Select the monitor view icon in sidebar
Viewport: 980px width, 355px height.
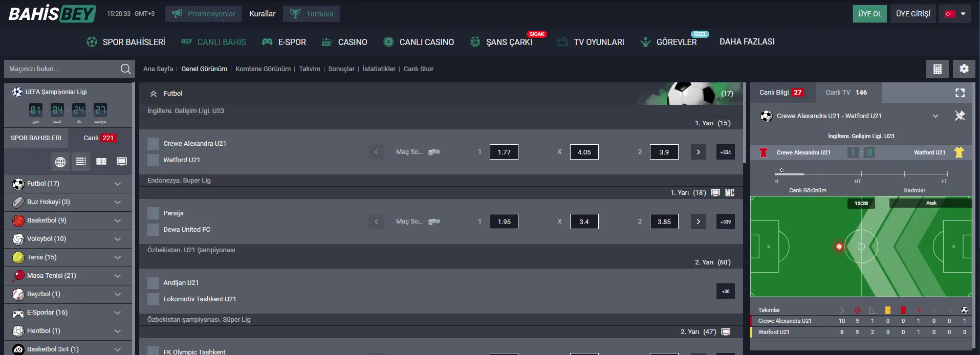tap(122, 162)
